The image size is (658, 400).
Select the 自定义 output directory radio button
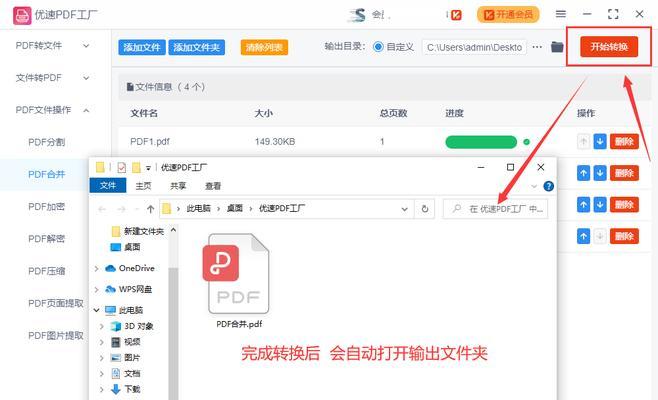[378, 47]
